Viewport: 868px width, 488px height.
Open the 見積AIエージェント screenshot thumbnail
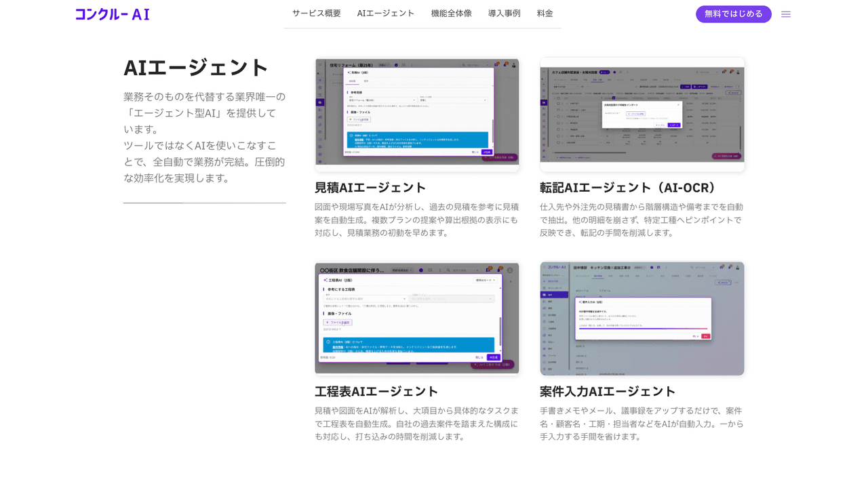pos(417,114)
